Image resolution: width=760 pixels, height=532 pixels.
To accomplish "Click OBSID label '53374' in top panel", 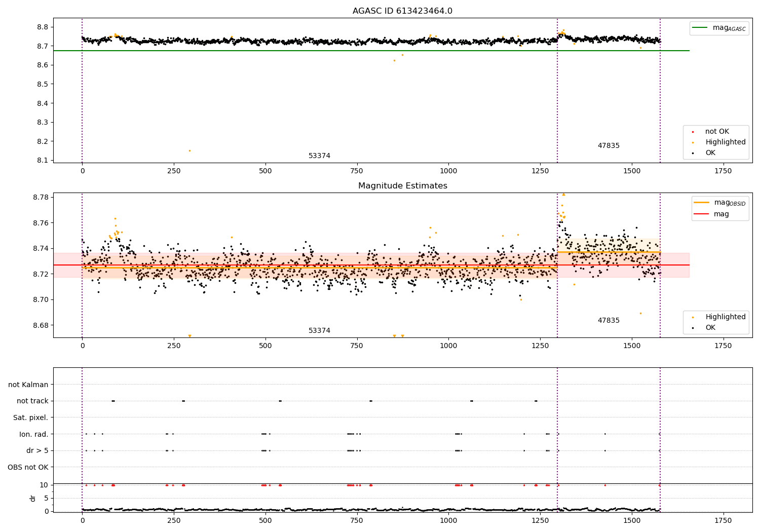I will [x=319, y=156].
